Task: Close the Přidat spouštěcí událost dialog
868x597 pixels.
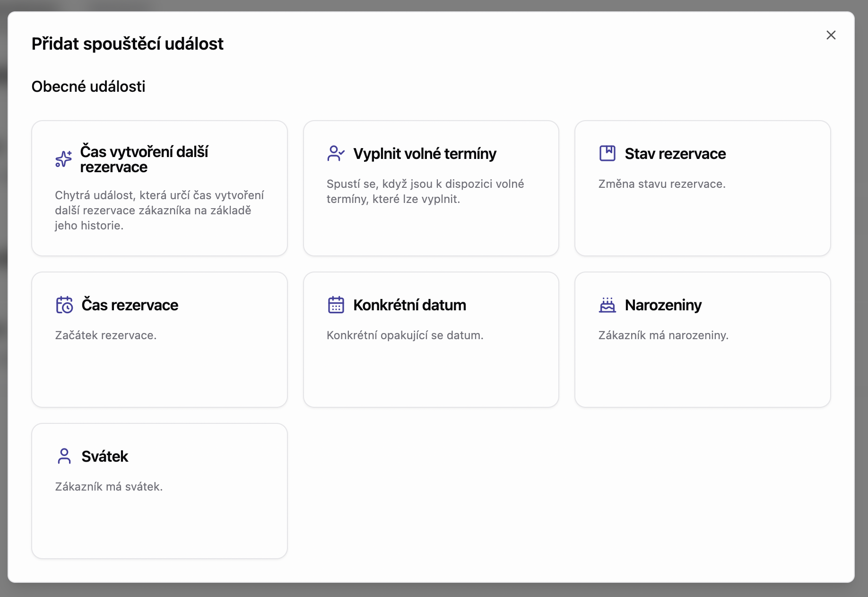Action: (x=831, y=35)
